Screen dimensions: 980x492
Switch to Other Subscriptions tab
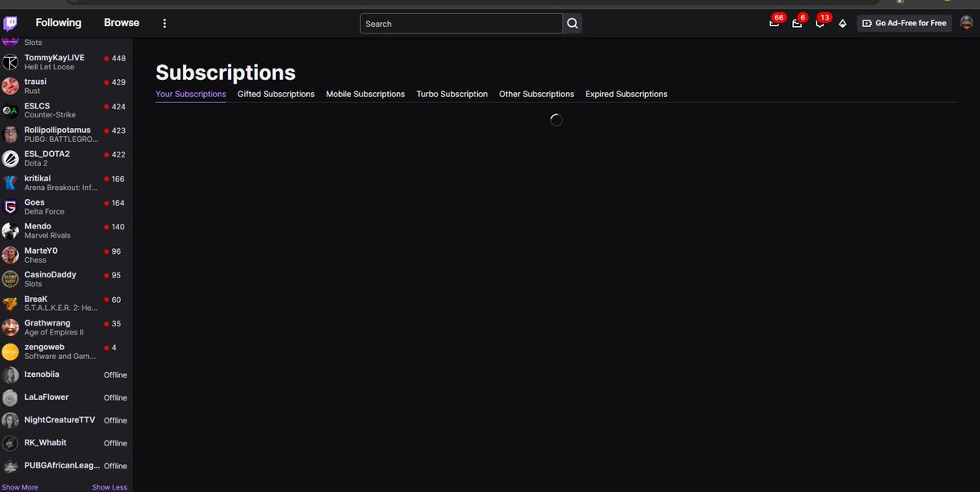537,94
